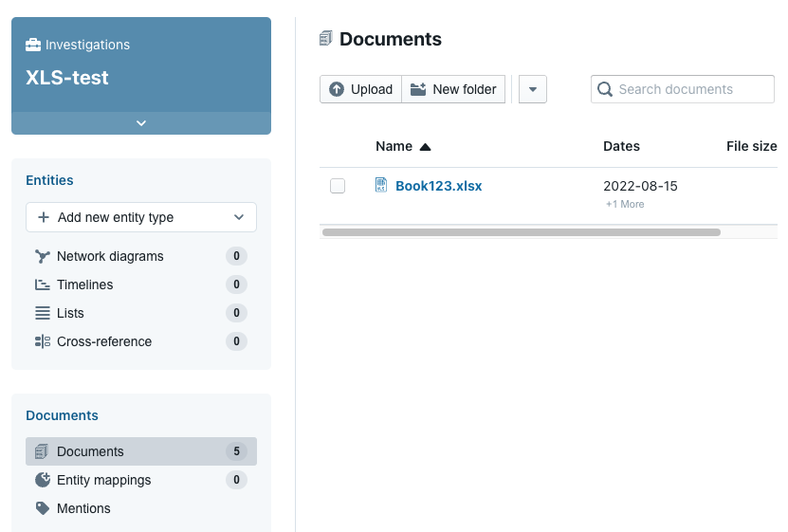Click the Network diagrams graph icon
Viewport: 788px width, 532px height.
pyautogui.click(x=43, y=256)
